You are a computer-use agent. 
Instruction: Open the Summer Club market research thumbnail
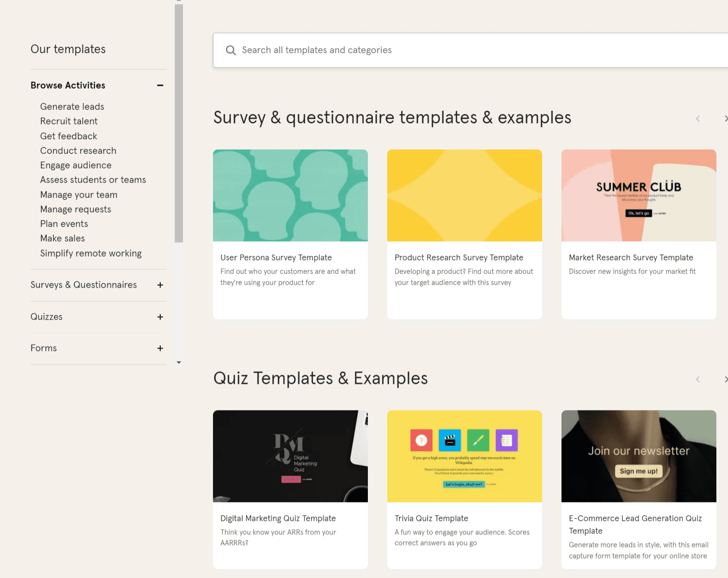tap(638, 196)
